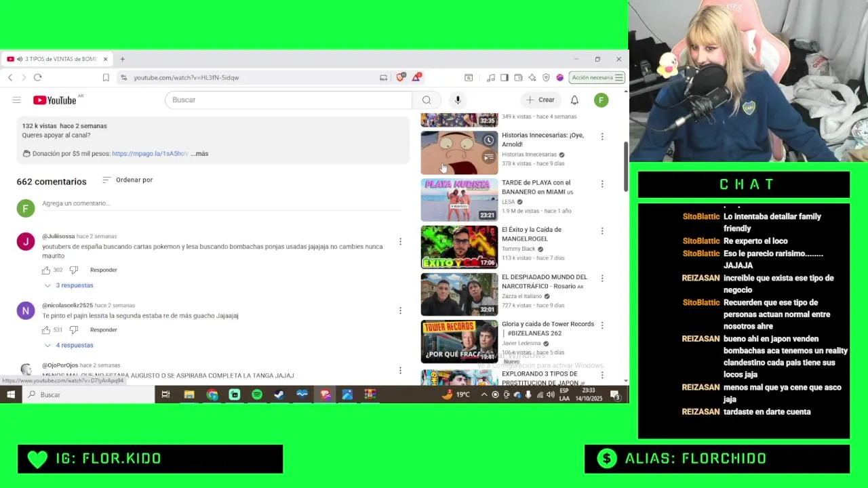The height and width of the screenshot is (488, 868).
Task: Open the Playlist music-note icon
Action: click(x=491, y=77)
